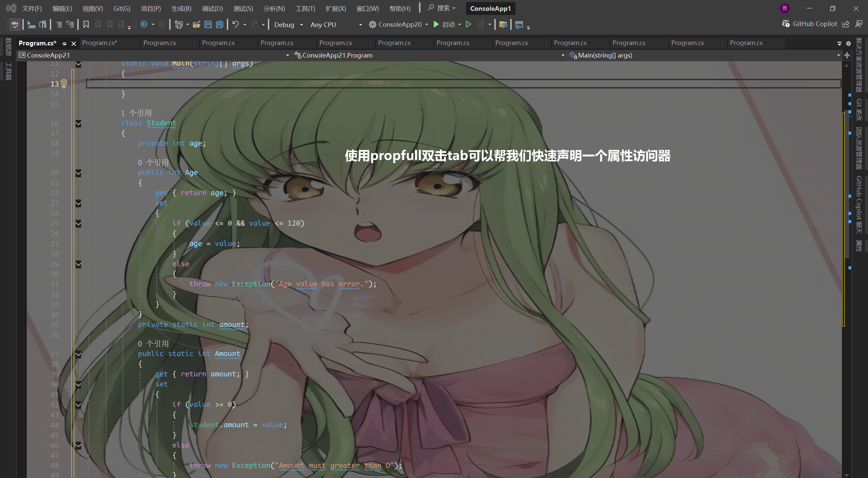This screenshot has width=868, height=478.
Task: Click the window-with-house toolbar icon
Action: click(519, 24)
